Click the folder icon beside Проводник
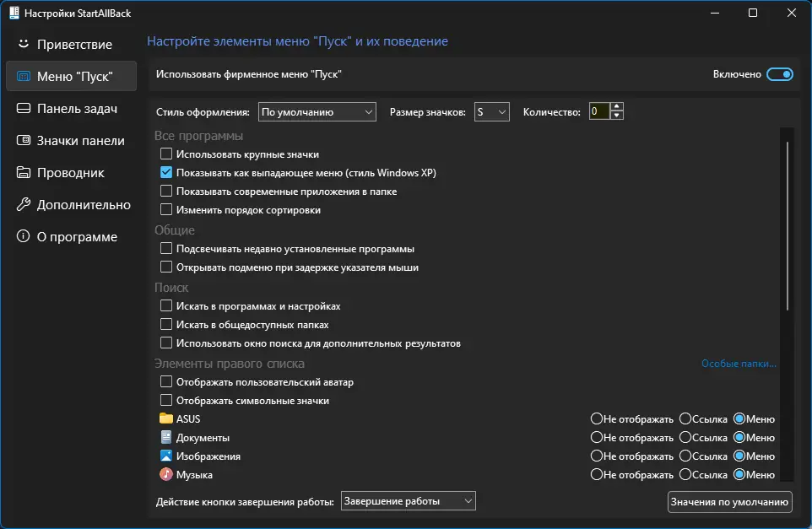The height and width of the screenshot is (529, 812). pyautogui.click(x=24, y=172)
